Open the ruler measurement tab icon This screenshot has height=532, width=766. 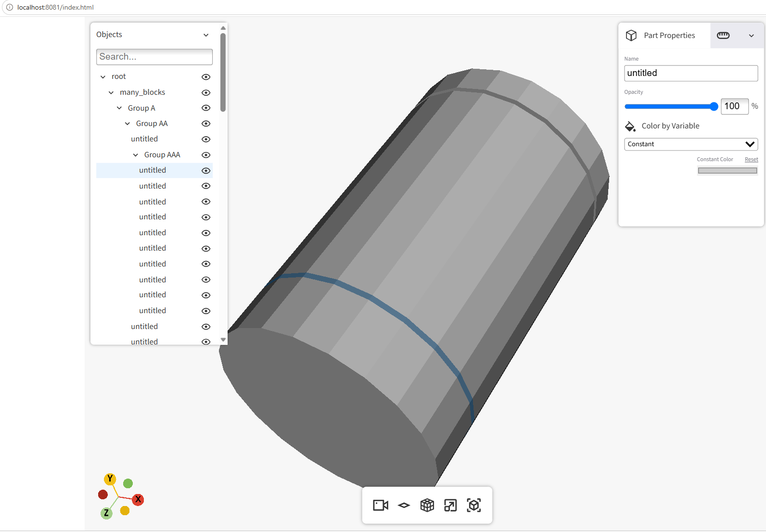pyautogui.click(x=723, y=36)
